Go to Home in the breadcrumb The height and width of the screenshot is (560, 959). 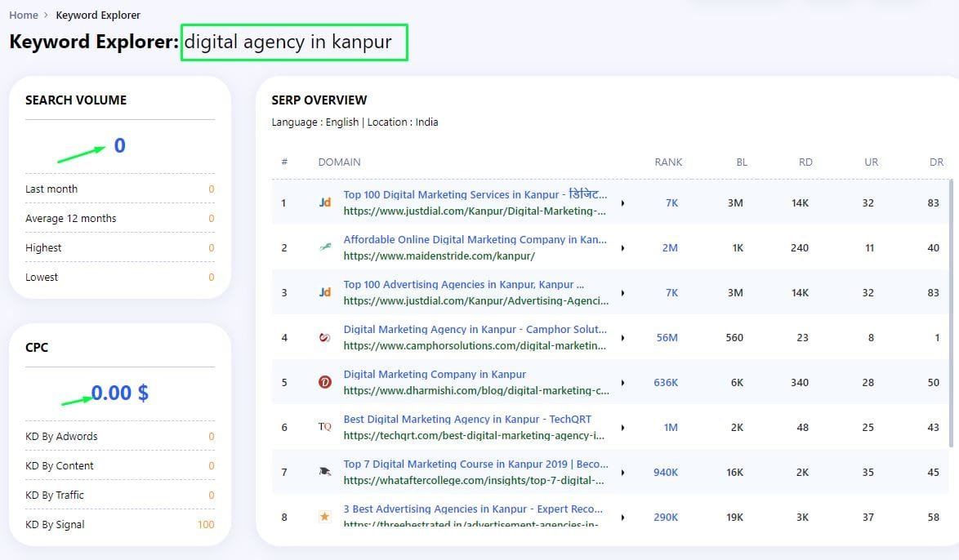tap(24, 15)
